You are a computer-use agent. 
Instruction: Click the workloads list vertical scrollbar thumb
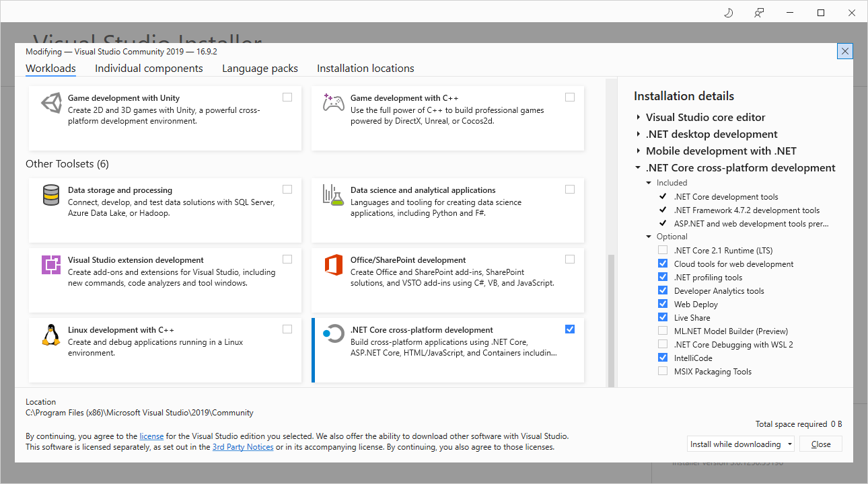click(x=612, y=321)
